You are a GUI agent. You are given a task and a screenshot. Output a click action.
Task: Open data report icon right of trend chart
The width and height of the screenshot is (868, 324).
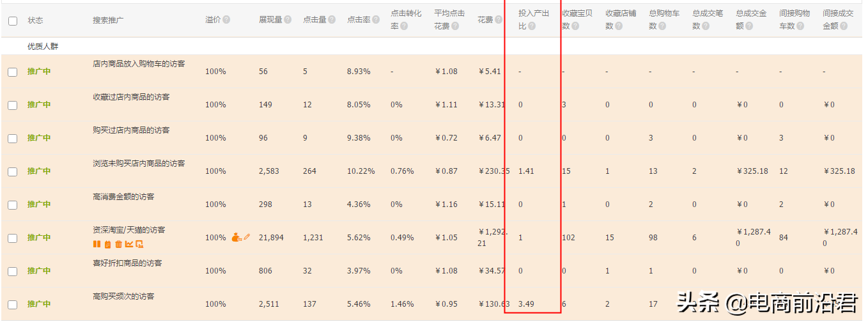139,244
